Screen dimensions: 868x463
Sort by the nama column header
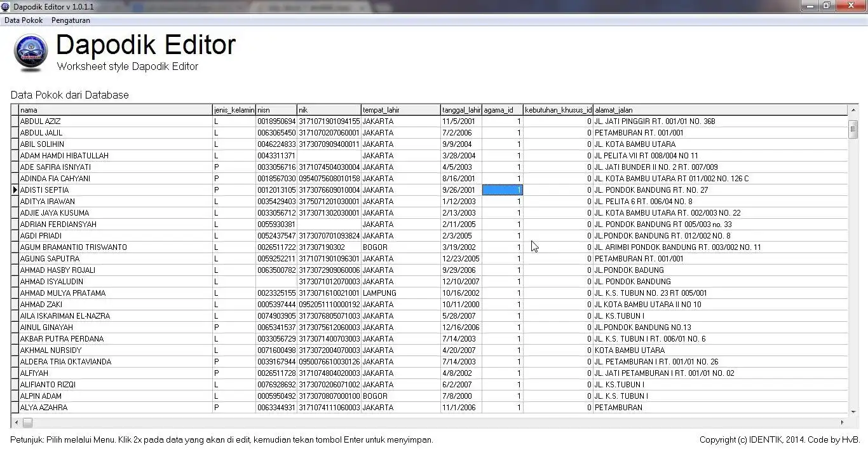pos(116,110)
